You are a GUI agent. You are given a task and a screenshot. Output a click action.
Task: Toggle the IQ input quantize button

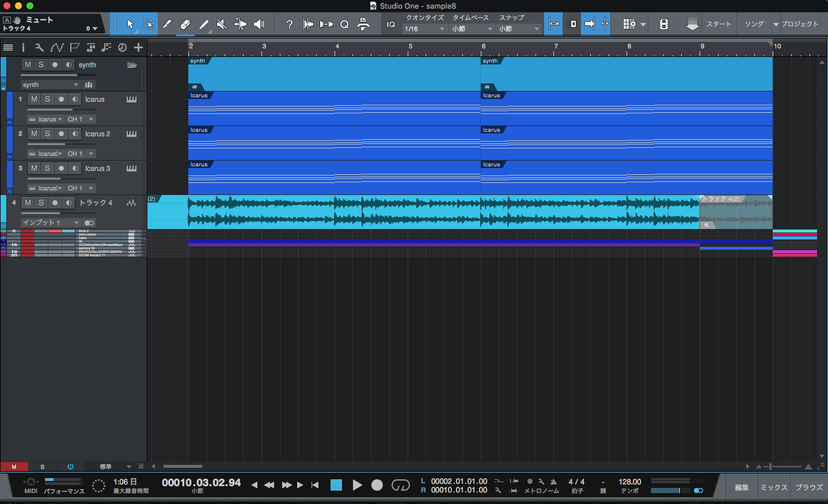(x=391, y=24)
